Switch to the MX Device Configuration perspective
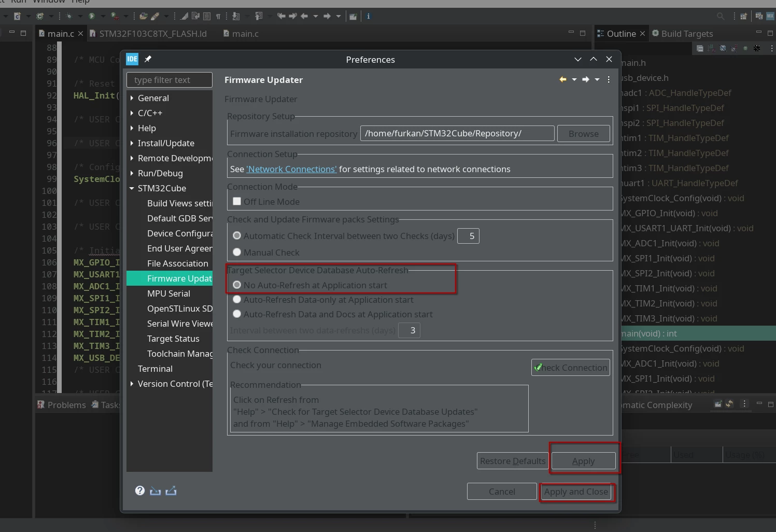Screen dimensions: 776x532 tap(770, 16)
